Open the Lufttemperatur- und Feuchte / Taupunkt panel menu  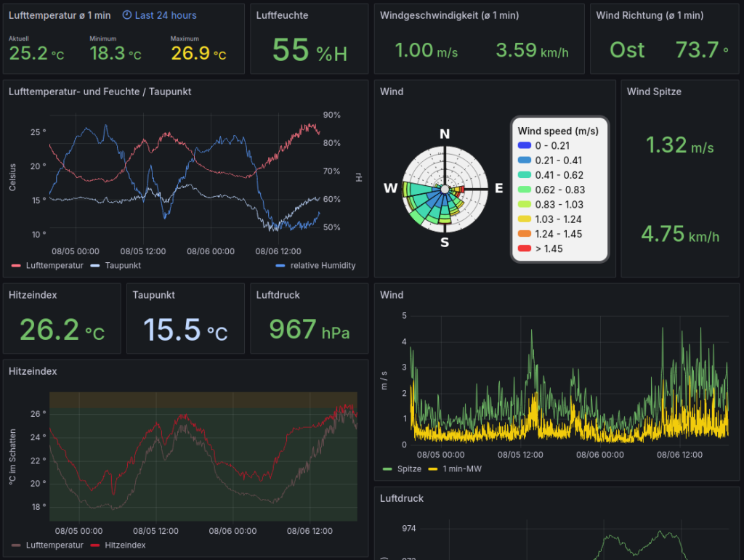(100, 92)
